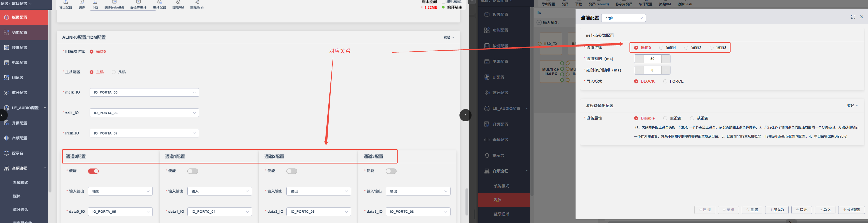Open 系统模式 in ALINK0 window sidebar
The width and height of the screenshot is (868, 223).
[21, 183]
